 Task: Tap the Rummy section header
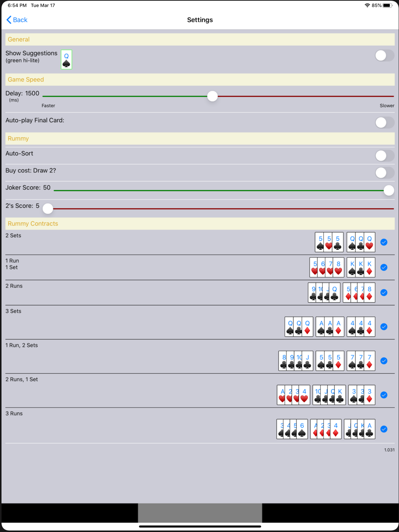200,138
